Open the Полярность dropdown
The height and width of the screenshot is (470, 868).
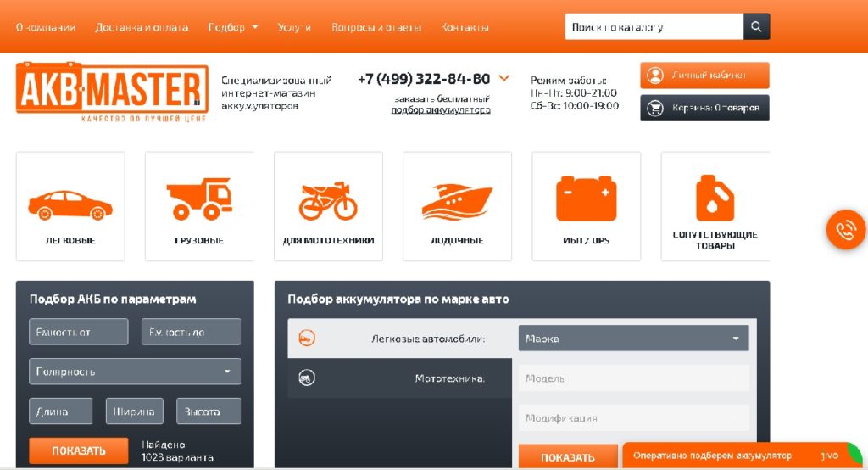(x=135, y=372)
